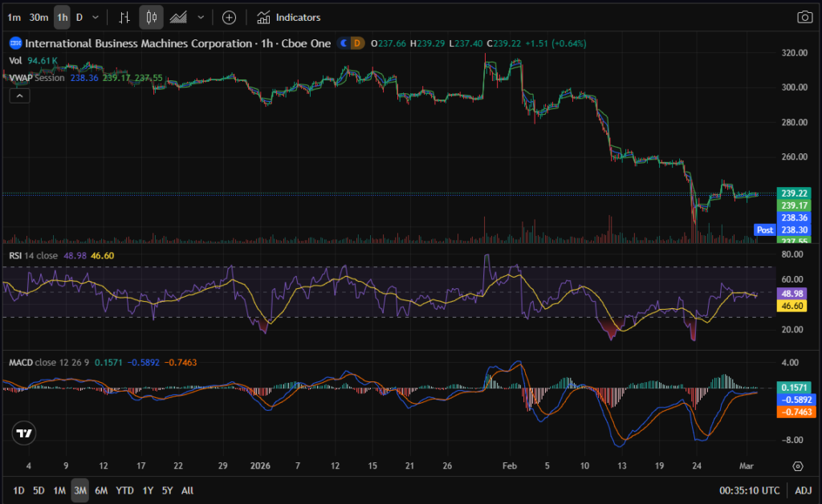Screen dimensions: 822x504
Task: Open the time interval dropdown arrow
Action: tap(96, 17)
